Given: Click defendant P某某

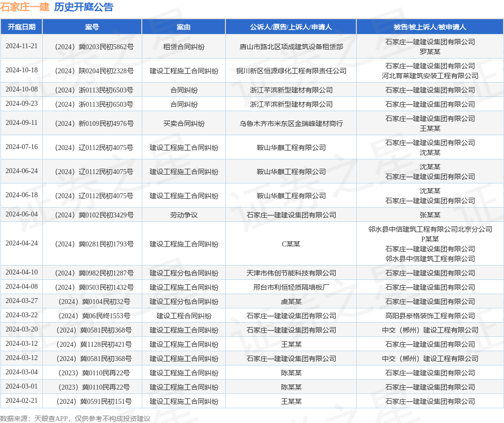Looking at the screenshot, I should [430, 239].
